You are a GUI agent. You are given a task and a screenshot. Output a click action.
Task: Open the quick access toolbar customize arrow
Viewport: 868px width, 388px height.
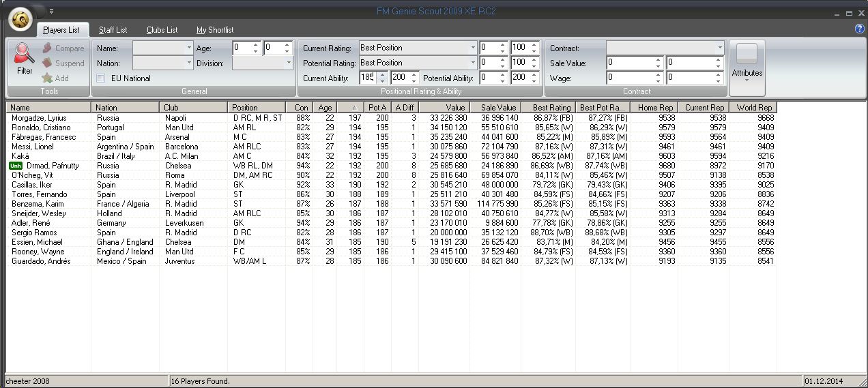[x=52, y=11]
